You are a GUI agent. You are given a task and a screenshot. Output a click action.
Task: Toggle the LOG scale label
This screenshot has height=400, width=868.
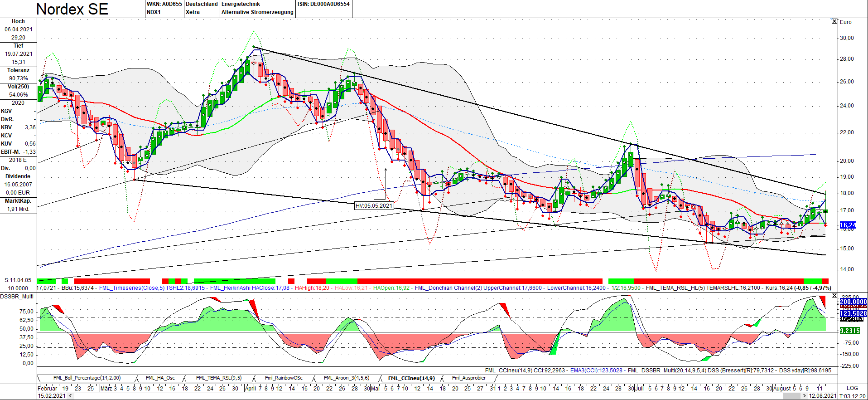[852, 388]
